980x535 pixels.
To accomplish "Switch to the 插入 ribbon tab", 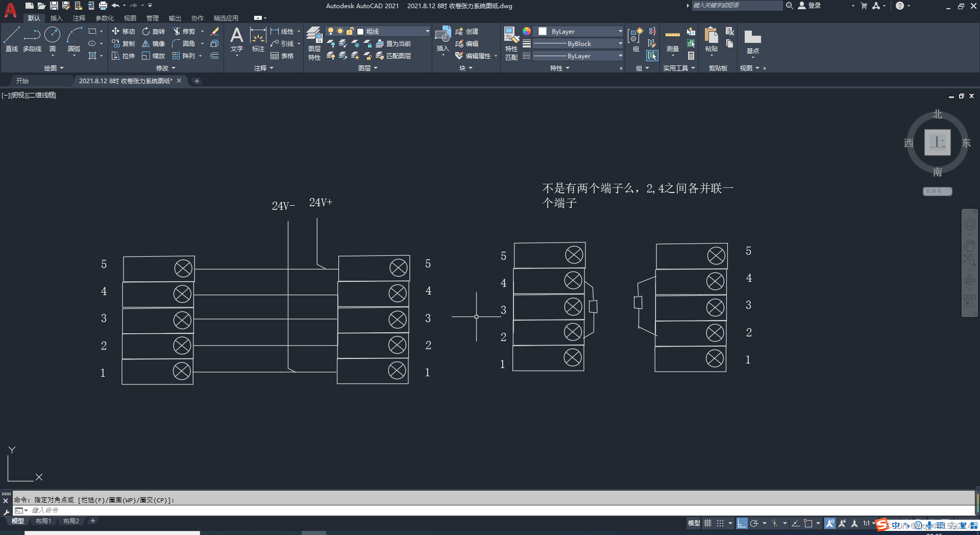I will 56,18.
